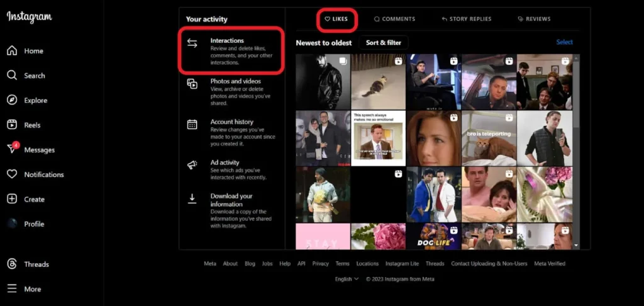644x306 pixels.
Task: Open the man holding flowers thumbnail
Action: click(323, 195)
